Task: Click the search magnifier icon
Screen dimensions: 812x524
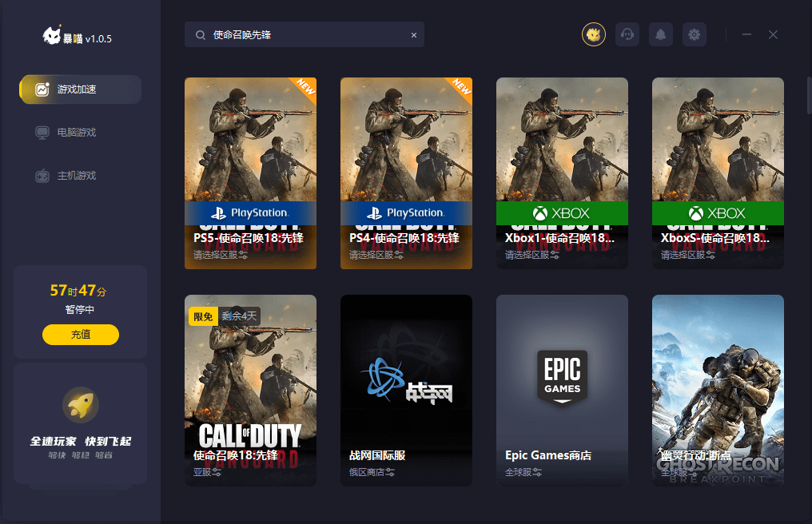Action: tap(200, 35)
